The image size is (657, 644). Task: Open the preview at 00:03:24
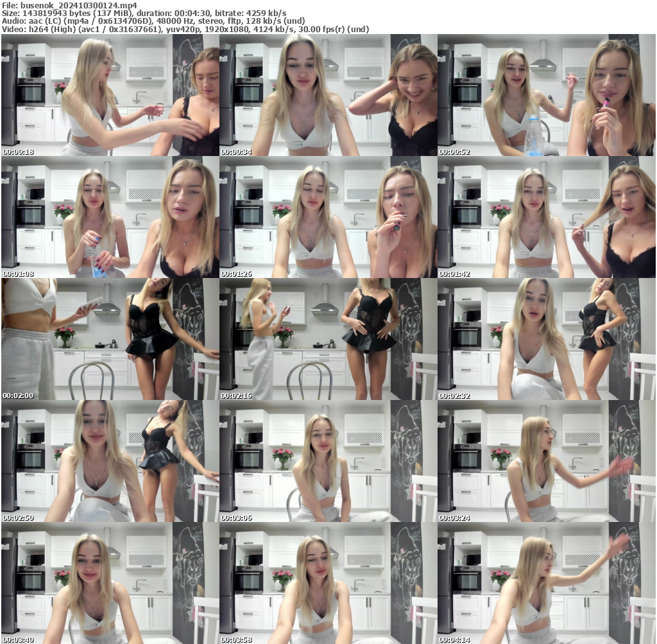[547, 460]
